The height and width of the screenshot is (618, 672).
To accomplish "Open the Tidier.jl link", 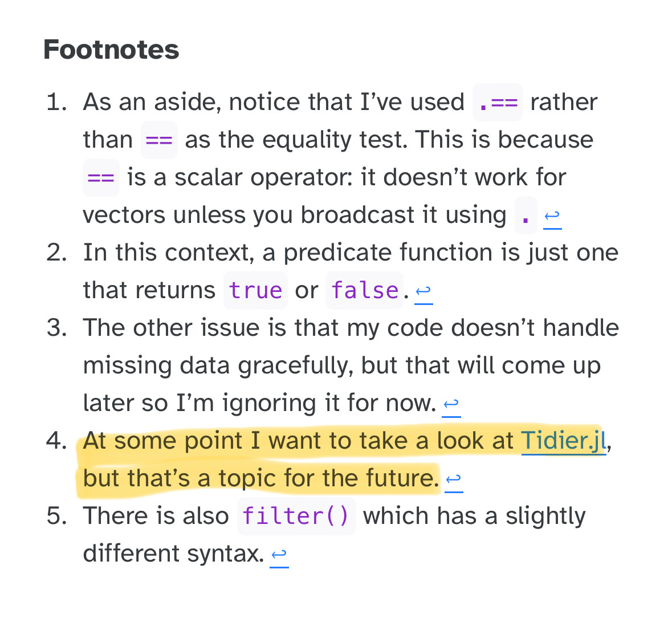I will coord(564,440).
